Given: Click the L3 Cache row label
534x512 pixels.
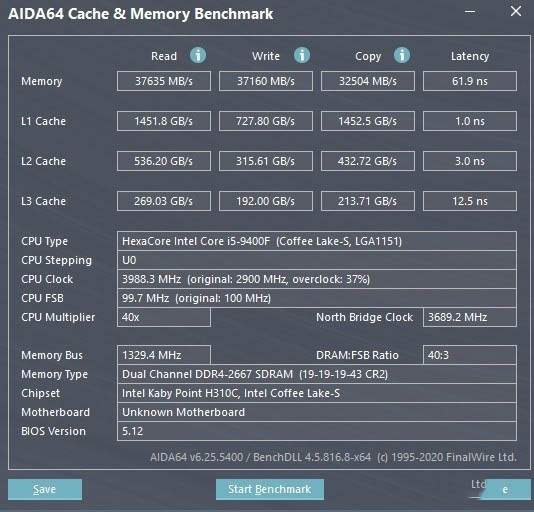Looking at the screenshot, I should pos(43,201).
